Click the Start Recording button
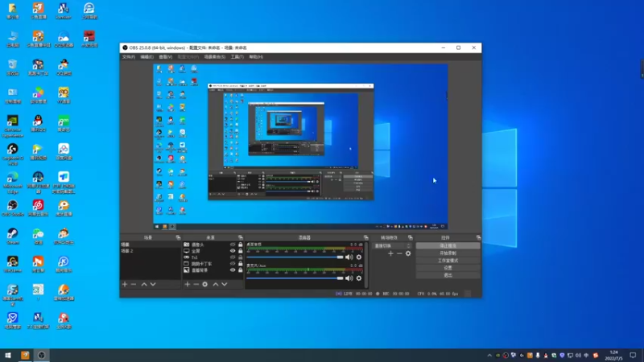This screenshot has width=644, height=362. (448, 253)
